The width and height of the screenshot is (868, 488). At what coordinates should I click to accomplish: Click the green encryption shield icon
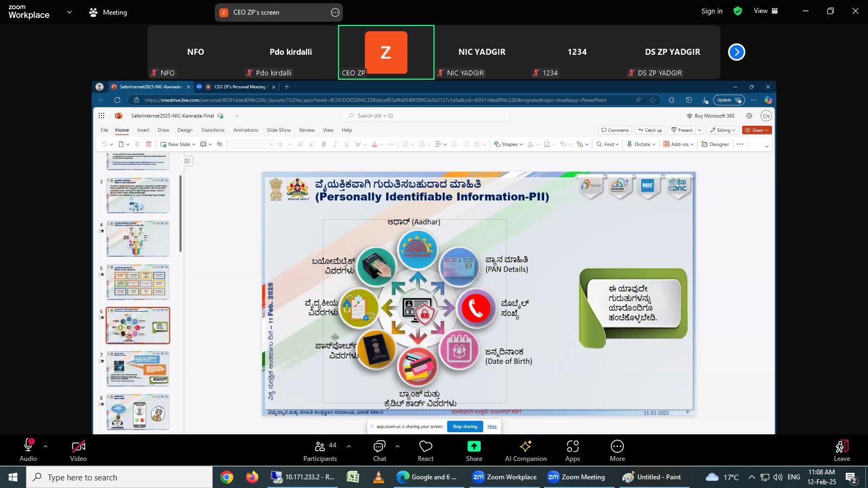pyautogui.click(x=738, y=11)
